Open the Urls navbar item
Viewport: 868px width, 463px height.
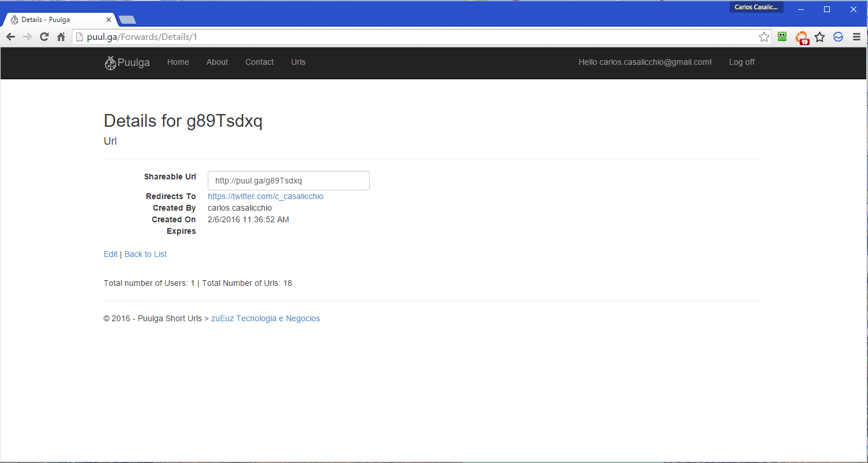(x=298, y=62)
